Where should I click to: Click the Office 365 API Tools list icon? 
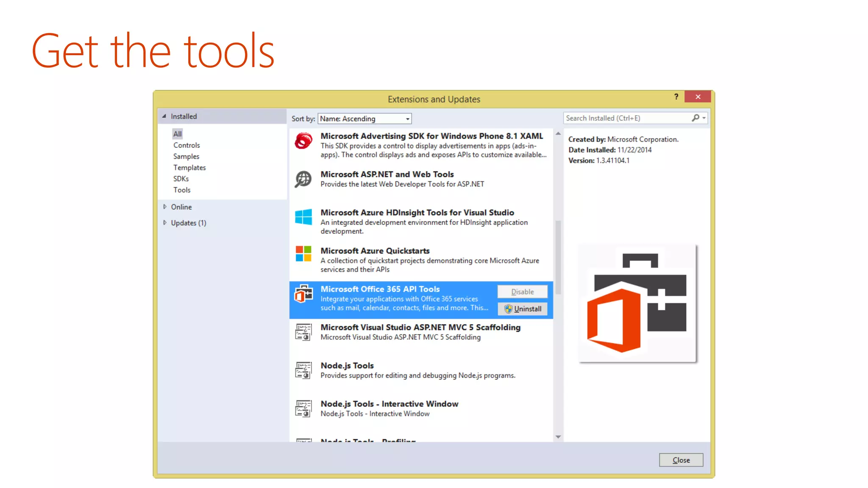coord(303,294)
